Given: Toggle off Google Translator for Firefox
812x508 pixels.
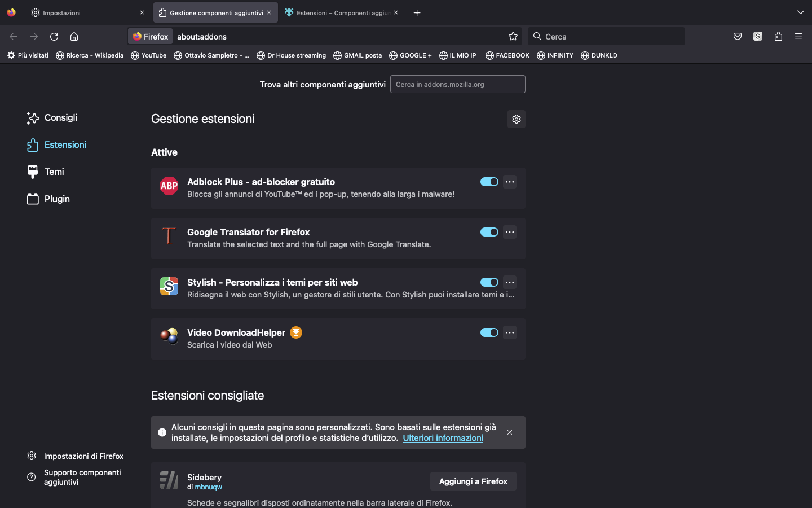Looking at the screenshot, I should (489, 232).
